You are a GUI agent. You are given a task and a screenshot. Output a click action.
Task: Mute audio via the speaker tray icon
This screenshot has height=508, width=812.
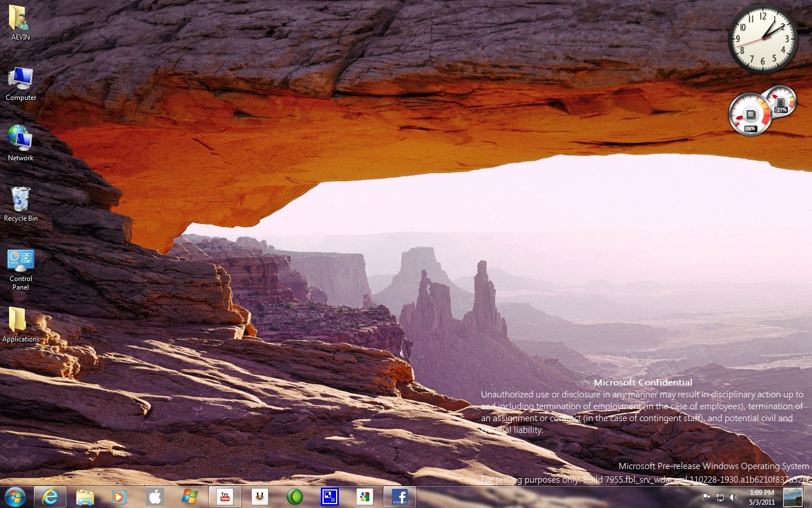click(x=734, y=497)
